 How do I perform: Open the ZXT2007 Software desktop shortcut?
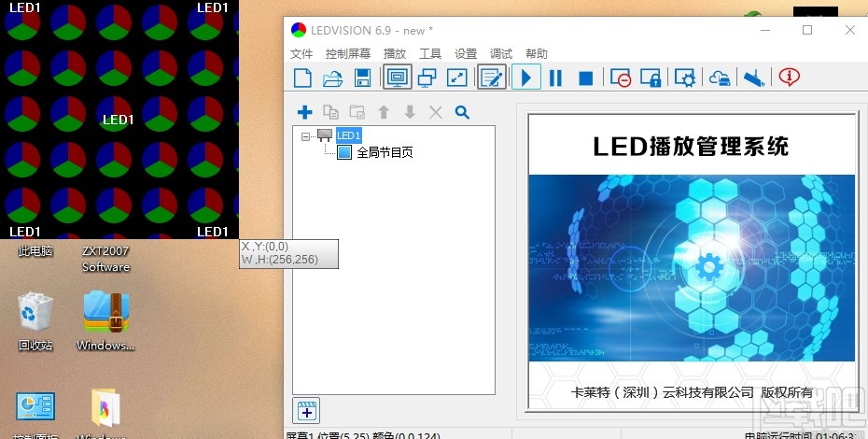point(105,259)
